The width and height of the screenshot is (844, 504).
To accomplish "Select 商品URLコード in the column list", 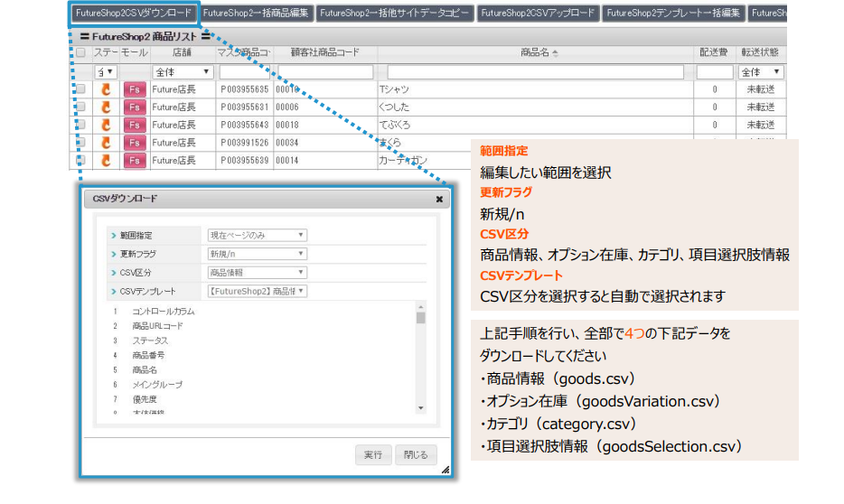I will pyautogui.click(x=157, y=326).
